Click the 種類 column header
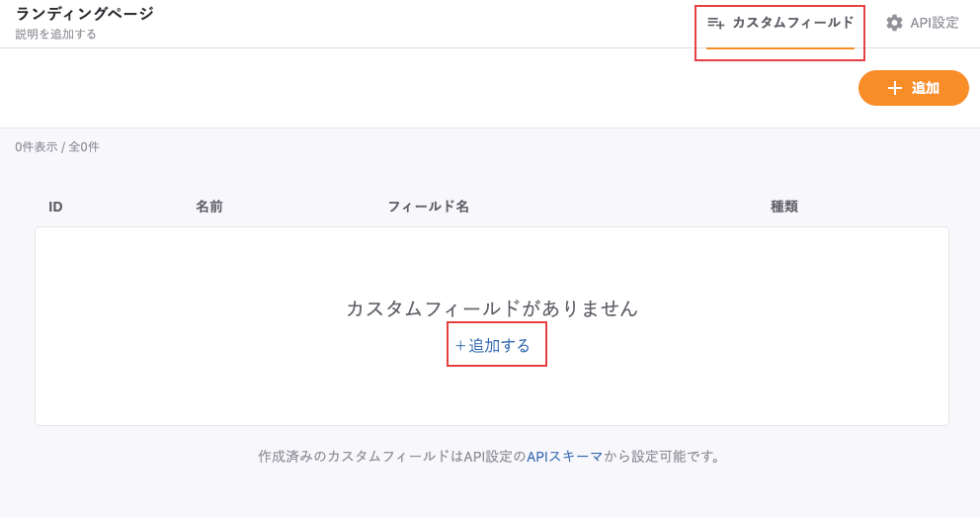 784,207
